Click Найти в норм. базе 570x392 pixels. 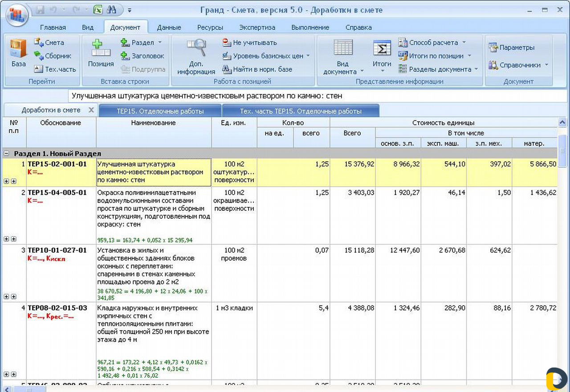tap(257, 69)
